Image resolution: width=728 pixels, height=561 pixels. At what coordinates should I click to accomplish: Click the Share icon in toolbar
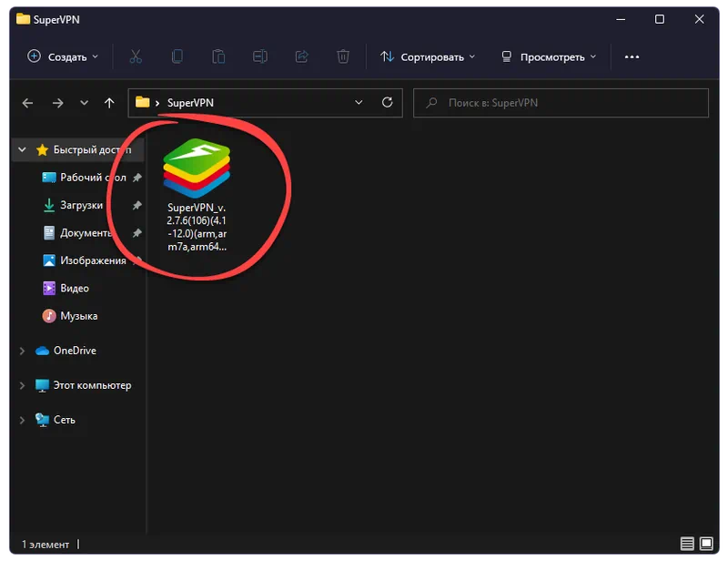coord(302,56)
